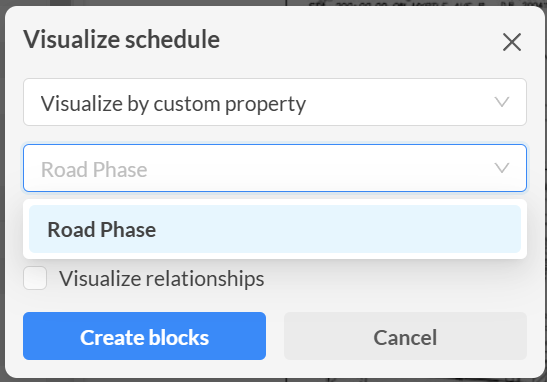
Task: Collapse the Road Phase property selector
Action: tap(275, 168)
